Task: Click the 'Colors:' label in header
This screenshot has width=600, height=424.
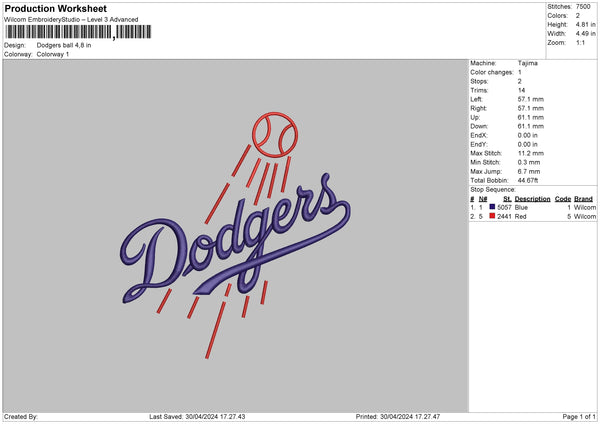Action: pos(557,16)
